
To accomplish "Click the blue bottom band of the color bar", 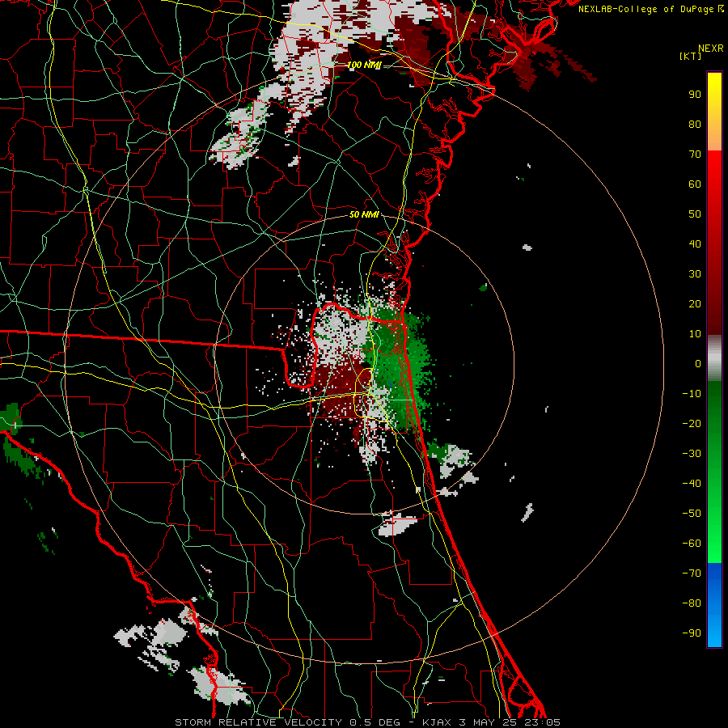I will tap(714, 605).
